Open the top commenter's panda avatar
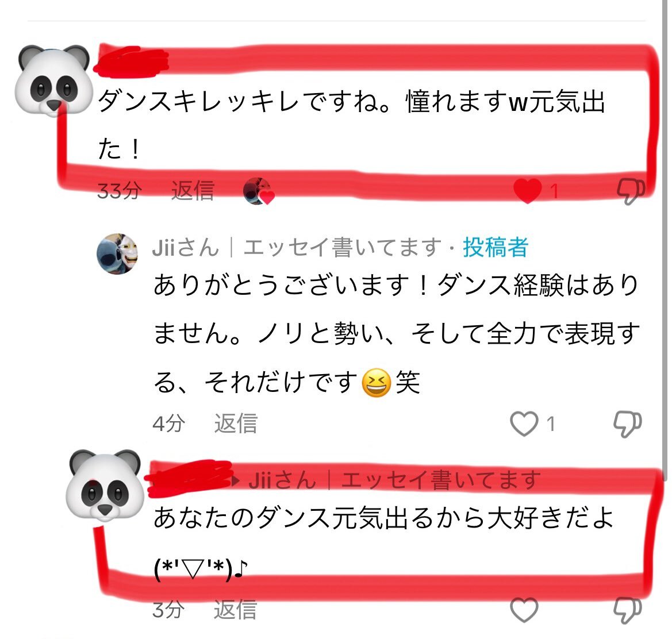 point(53,80)
